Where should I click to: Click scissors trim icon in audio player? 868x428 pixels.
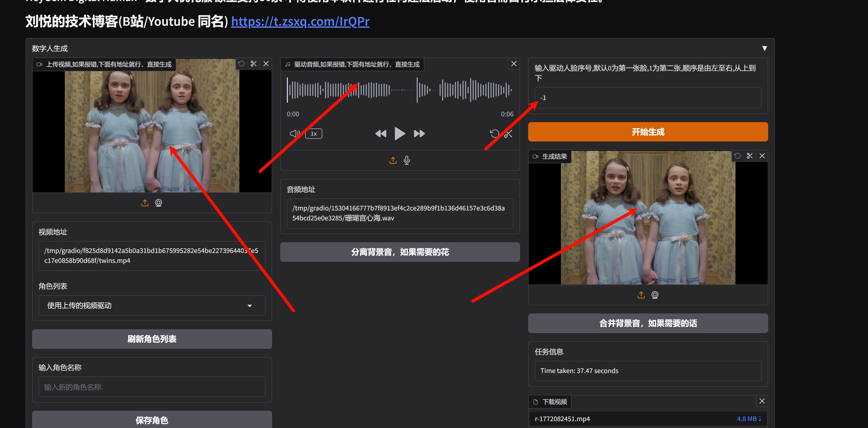(508, 134)
